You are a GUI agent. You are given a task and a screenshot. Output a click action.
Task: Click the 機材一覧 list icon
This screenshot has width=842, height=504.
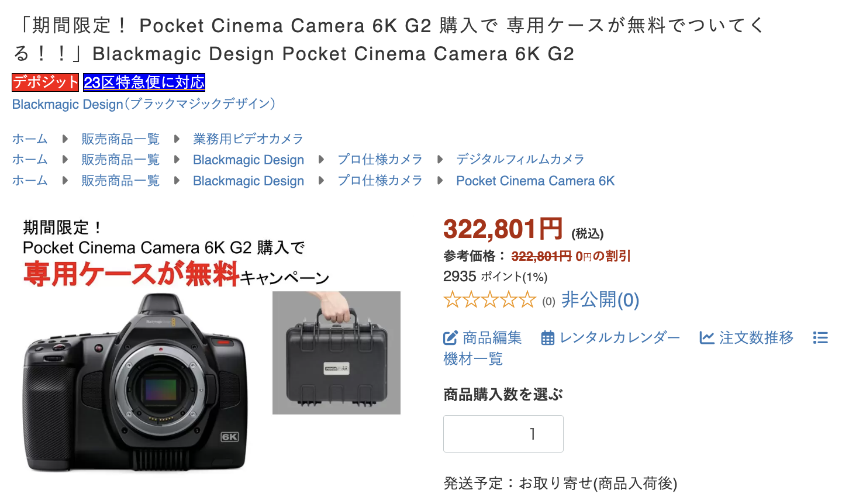820,338
